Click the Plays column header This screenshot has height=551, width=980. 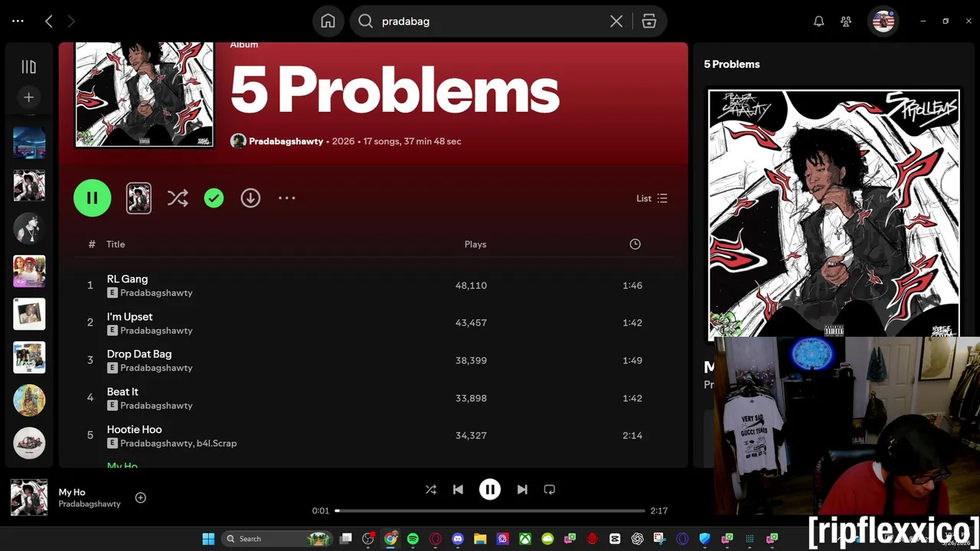tap(475, 244)
